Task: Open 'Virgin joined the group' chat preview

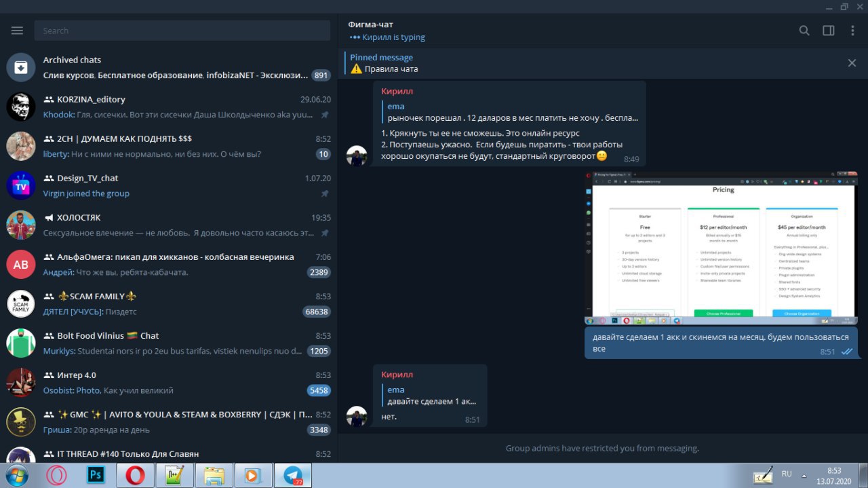Action: tap(86, 193)
